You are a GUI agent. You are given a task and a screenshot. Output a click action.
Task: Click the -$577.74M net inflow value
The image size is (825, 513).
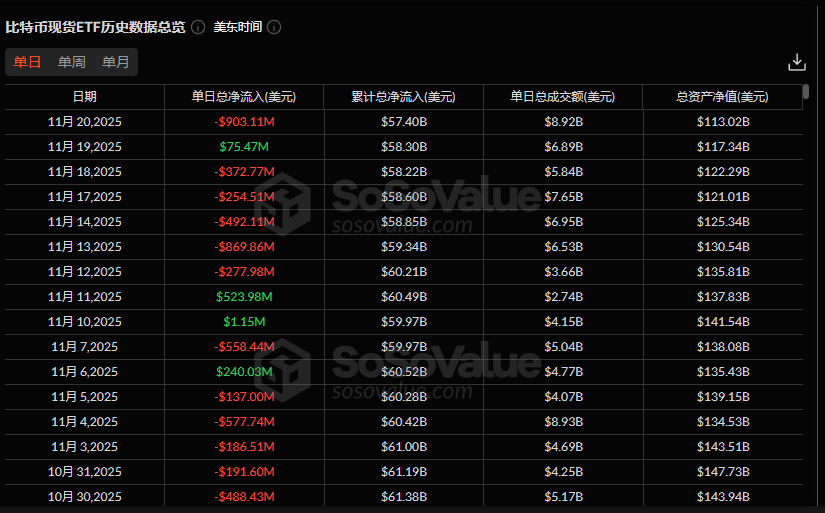coord(244,422)
